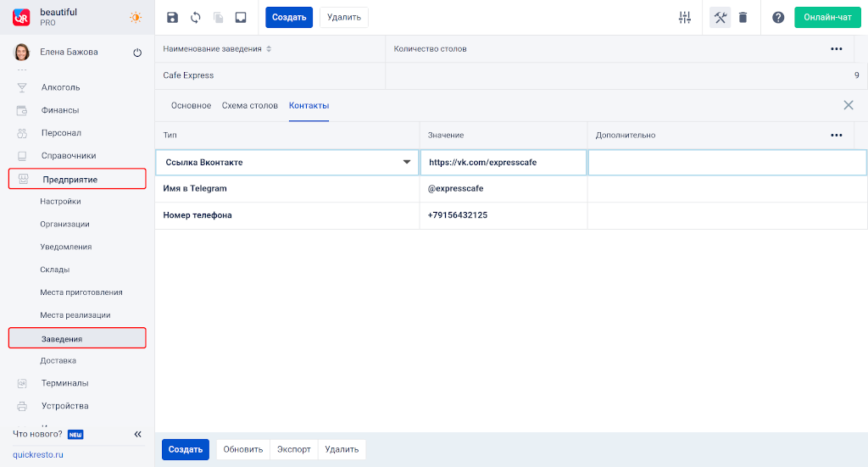Click the Справочники book icon
Screen dimensions: 868x467
point(22,156)
